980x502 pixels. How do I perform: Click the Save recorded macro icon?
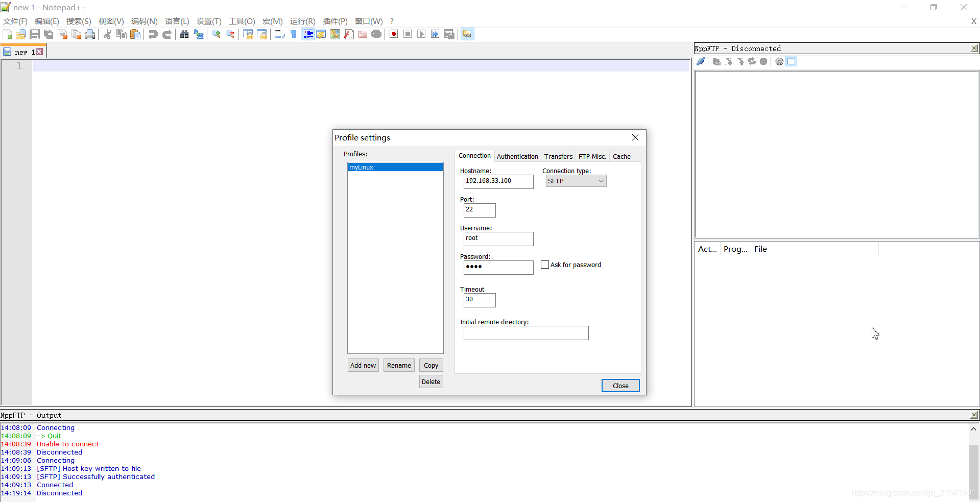click(x=449, y=34)
